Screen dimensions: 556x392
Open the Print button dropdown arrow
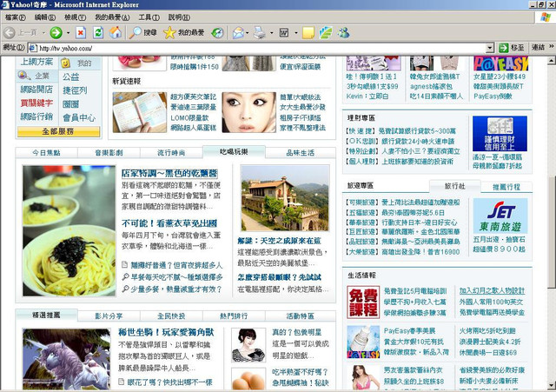[272, 33]
